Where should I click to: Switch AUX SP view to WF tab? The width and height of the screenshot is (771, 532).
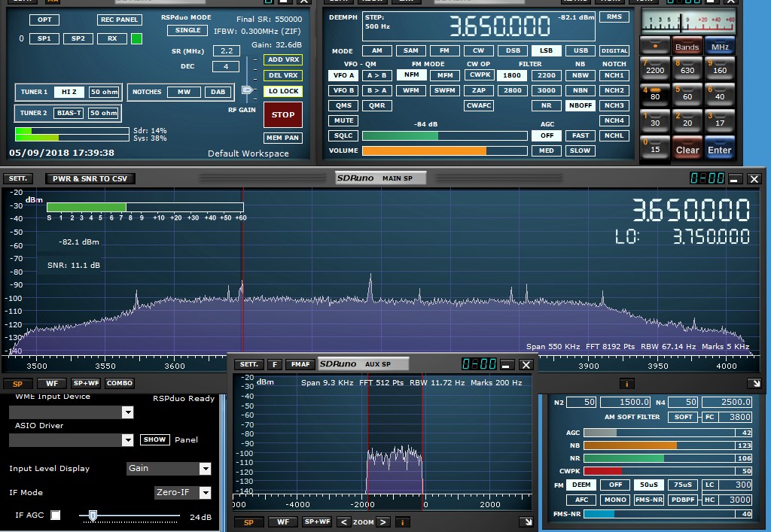283,522
